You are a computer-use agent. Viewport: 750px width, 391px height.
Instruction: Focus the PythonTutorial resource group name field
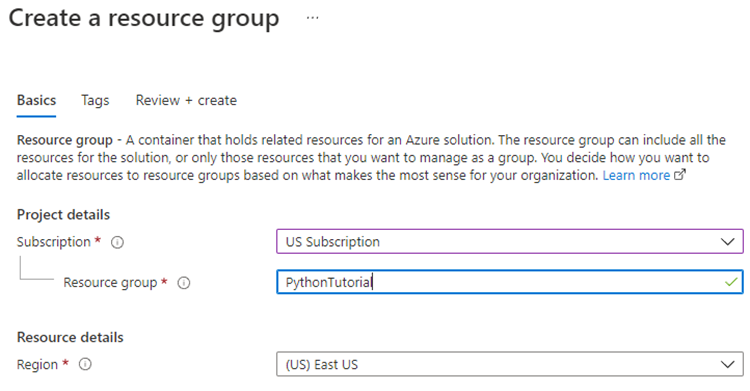[x=510, y=282]
